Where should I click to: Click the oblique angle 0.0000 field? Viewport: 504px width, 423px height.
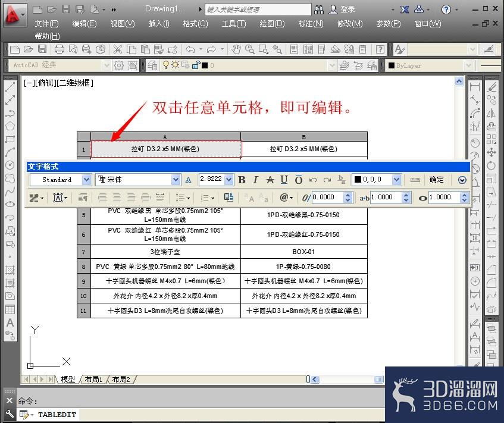[x=327, y=197]
